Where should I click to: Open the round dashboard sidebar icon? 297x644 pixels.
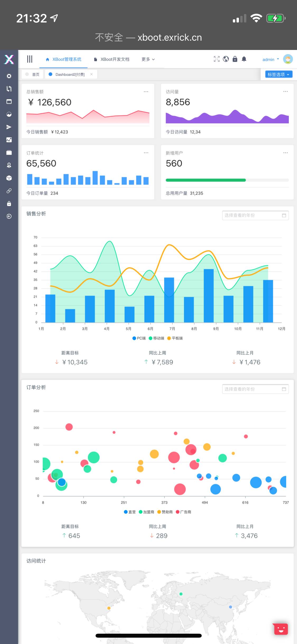tap(9, 114)
